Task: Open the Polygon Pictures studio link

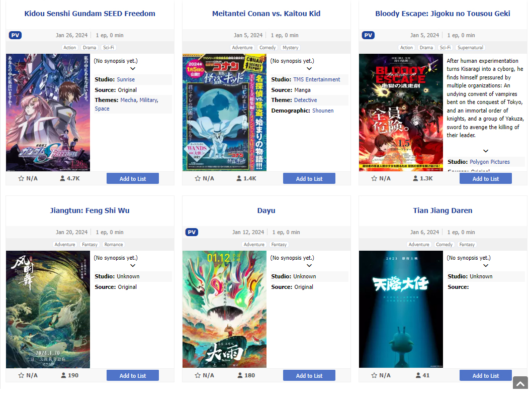Action: 490,162
